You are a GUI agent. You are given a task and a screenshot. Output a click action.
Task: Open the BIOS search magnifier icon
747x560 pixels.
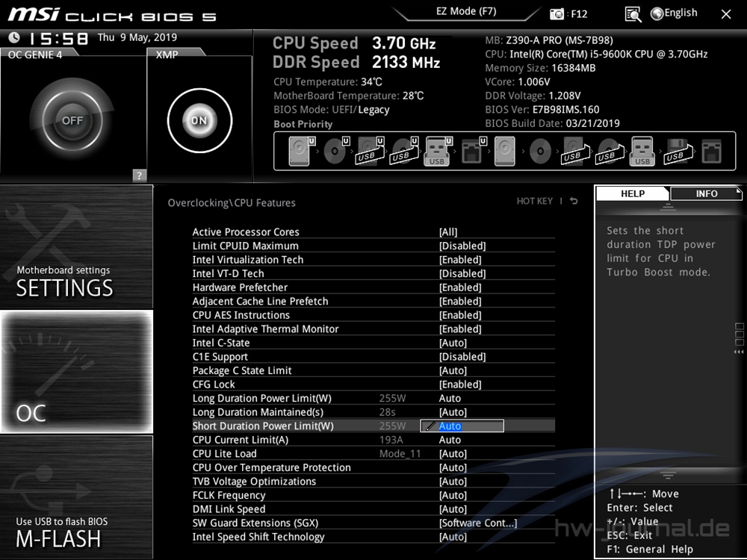[x=633, y=14]
